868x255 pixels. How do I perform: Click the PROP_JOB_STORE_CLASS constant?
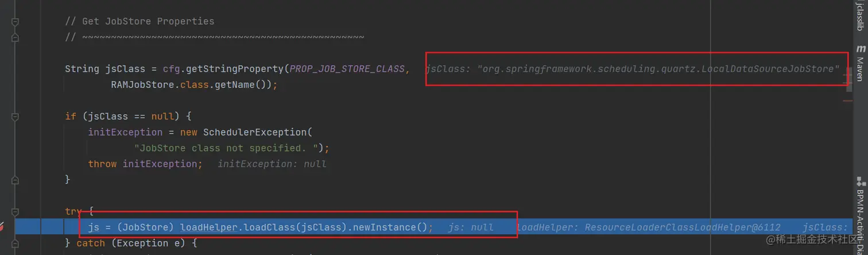(347, 69)
